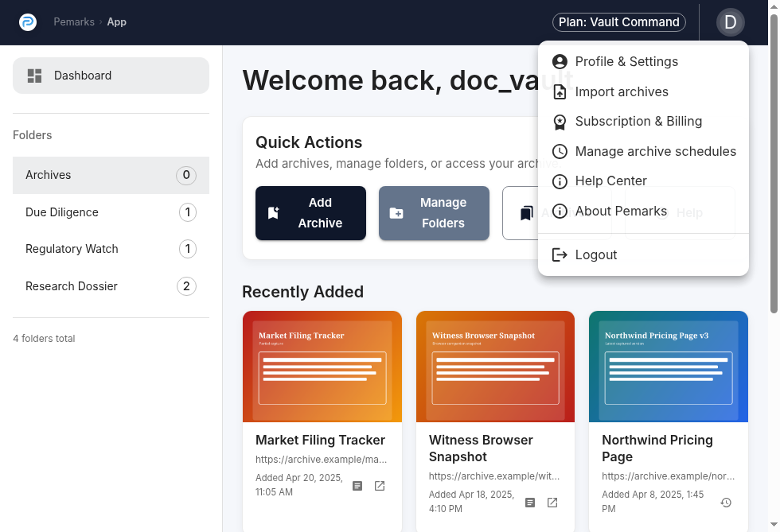The image size is (780, 532).
Task: Click the bookmarks icon in third quick action
Action: click(x=527, y=213)
